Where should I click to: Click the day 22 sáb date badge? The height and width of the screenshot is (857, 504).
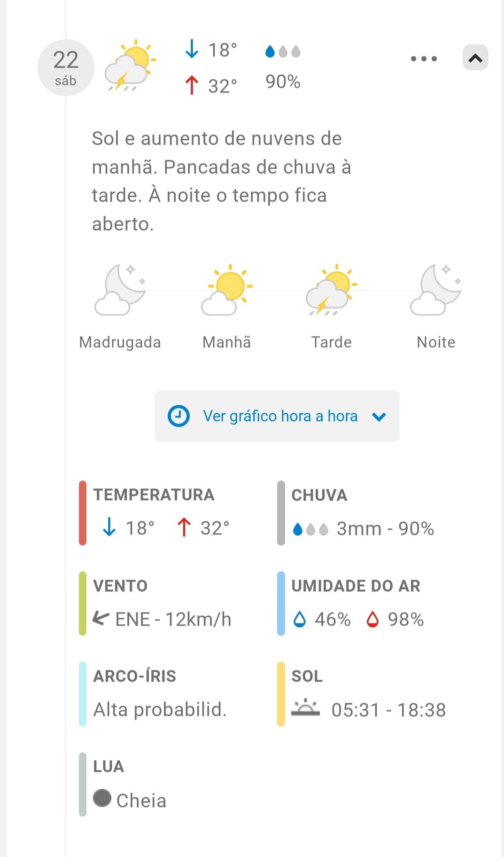coord(66,68)
